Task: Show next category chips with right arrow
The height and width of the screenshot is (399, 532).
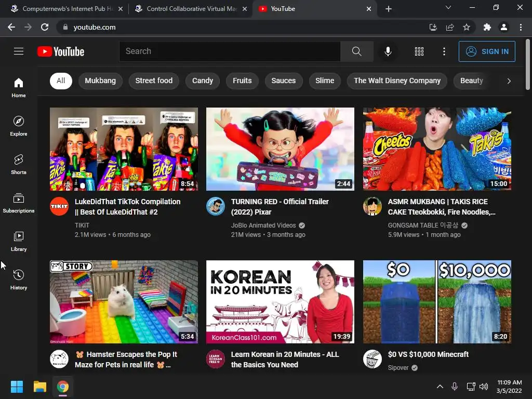Action: point(509,81)
